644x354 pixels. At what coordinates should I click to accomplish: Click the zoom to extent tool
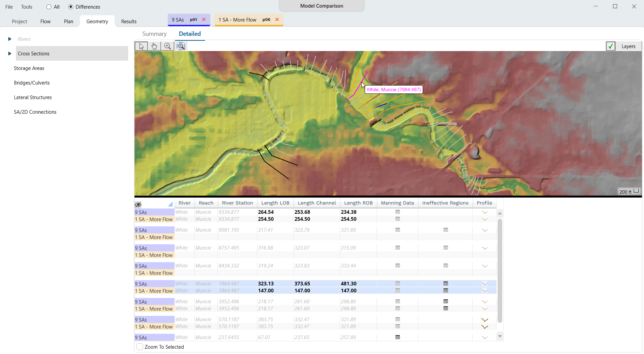click(x=181, y=46)
